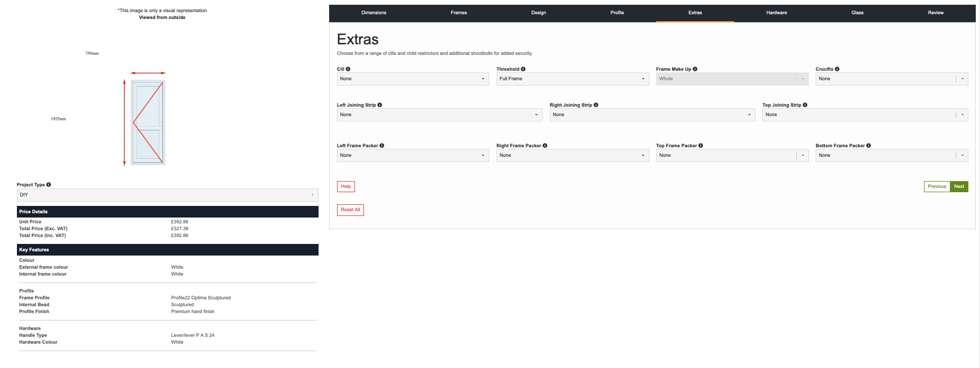Click the Bottom Frame Packer info icon
The width and height of the screenshot is (980, 368).
(x=869, y=146)
